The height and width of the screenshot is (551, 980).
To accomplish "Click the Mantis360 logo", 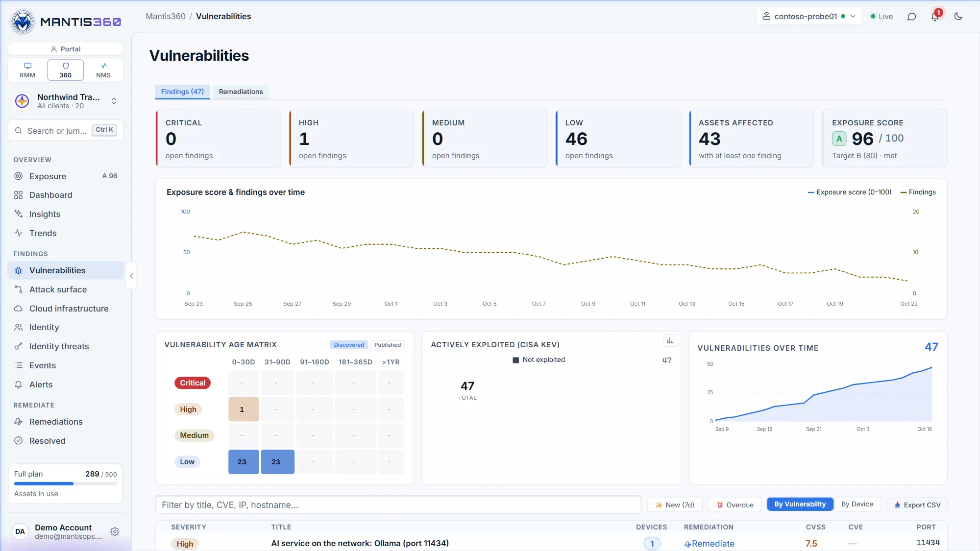I will pos(66,22).
